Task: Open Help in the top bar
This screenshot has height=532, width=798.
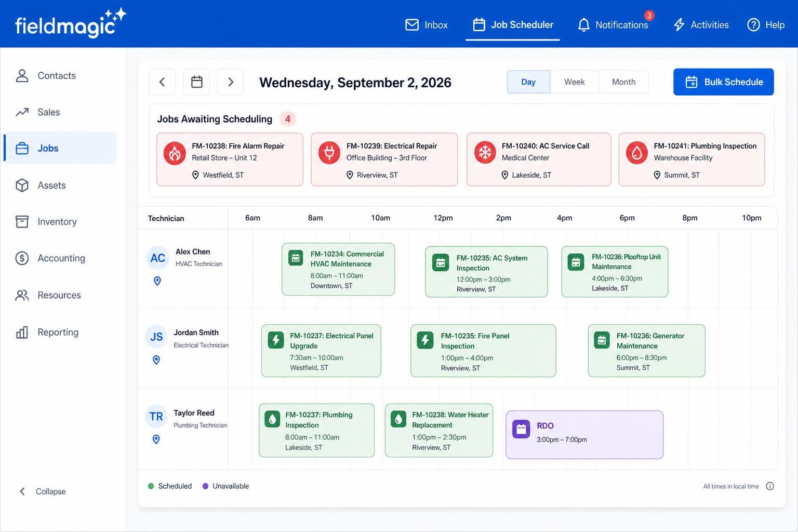Action: (x=766, y=25)
